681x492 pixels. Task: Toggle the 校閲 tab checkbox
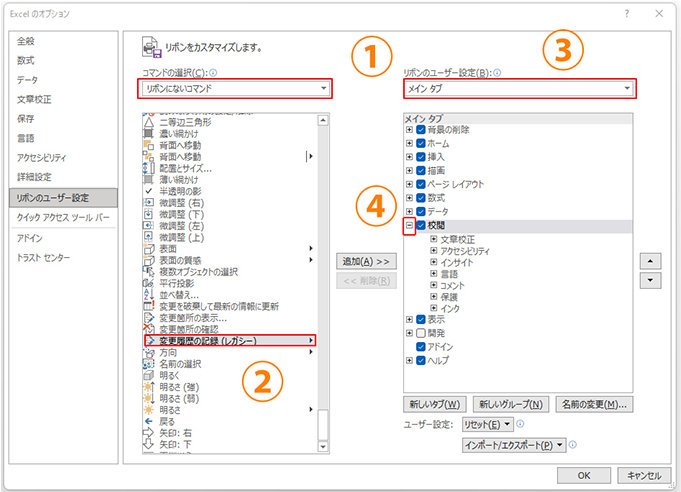click(420, 225)
